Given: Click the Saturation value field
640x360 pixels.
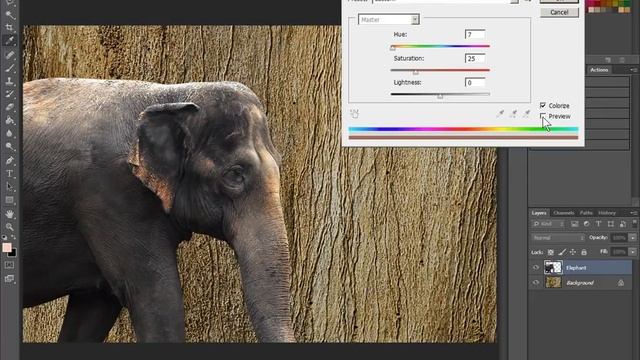Looking at the screenshot, I should coord(475,58).
